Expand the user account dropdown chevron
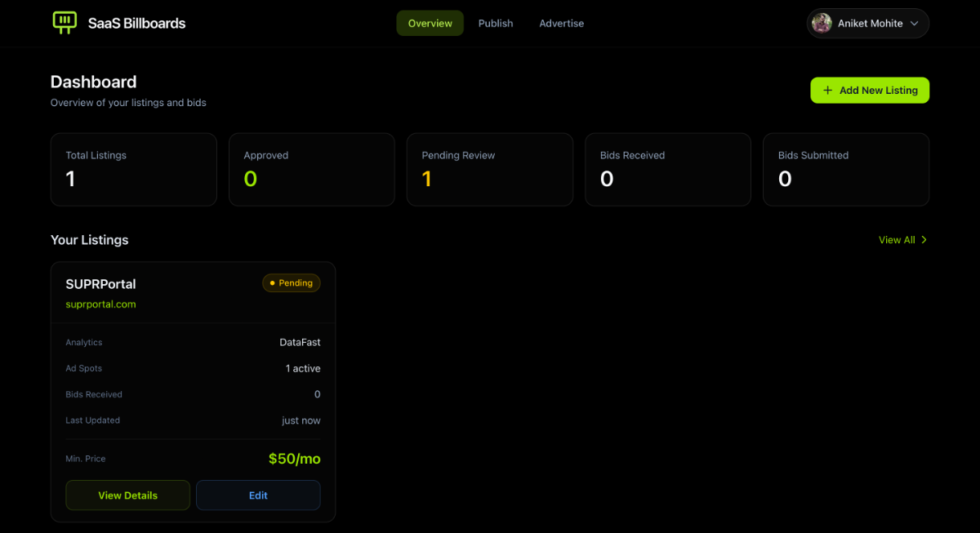Image resolution: width=980 pixels, height=533 pixels. pos(915,24)
